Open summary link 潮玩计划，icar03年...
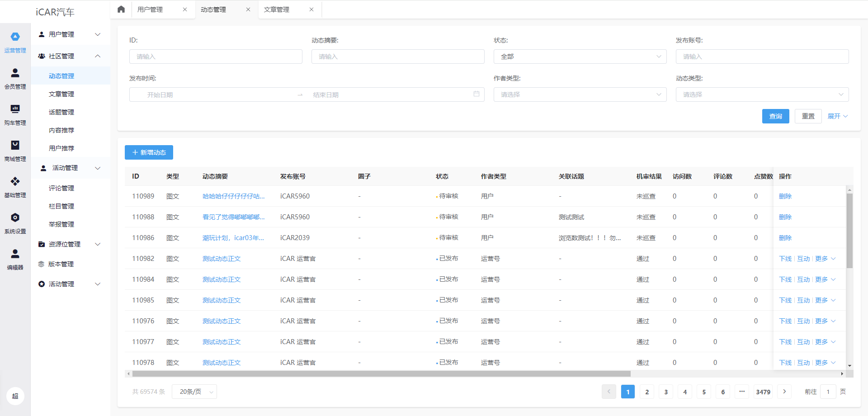This screenshot has width=868, height=416. pyautogui.click(x=233, y=238)
